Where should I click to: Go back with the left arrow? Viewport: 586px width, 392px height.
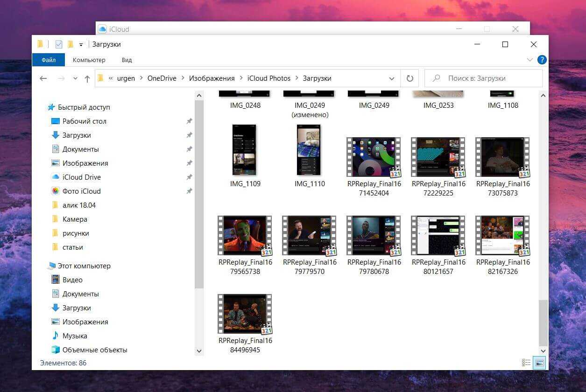pyautogui.click(x=43, y=78)
